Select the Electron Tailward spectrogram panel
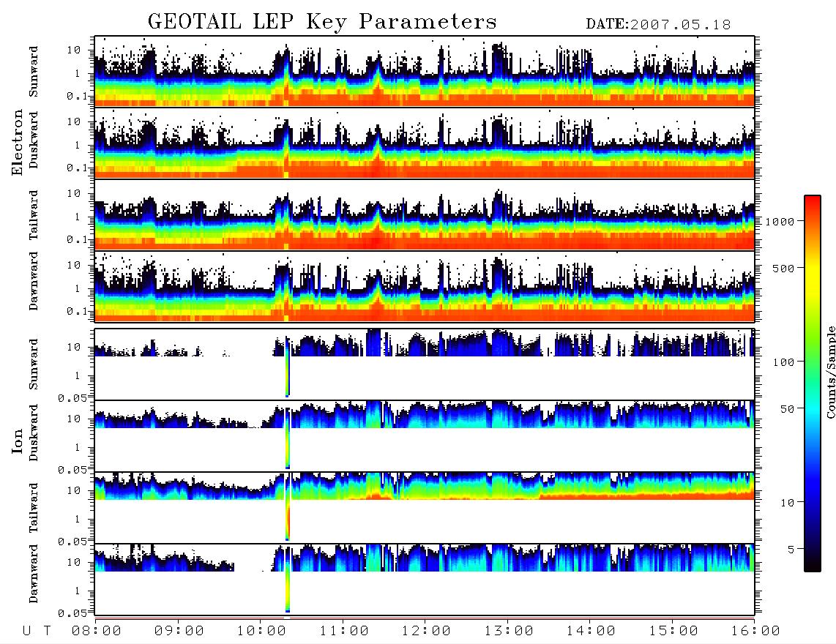 (x=425, y=215)
